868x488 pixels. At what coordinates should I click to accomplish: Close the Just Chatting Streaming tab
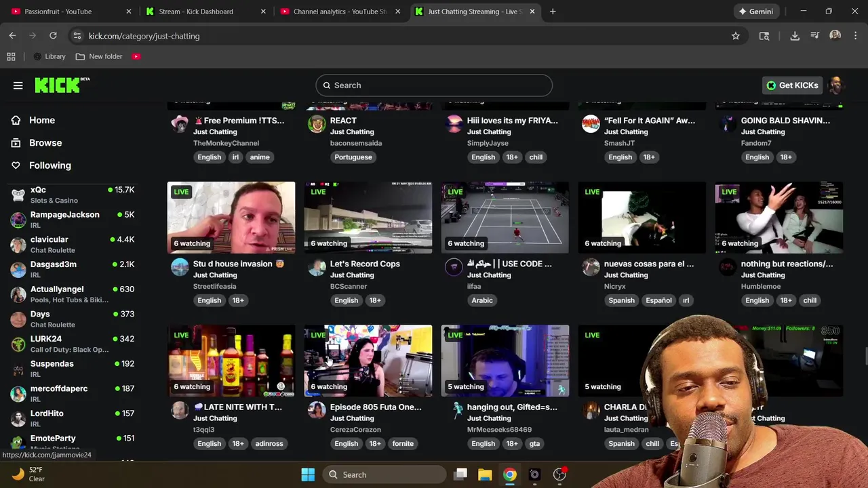(x=532, y=12)
